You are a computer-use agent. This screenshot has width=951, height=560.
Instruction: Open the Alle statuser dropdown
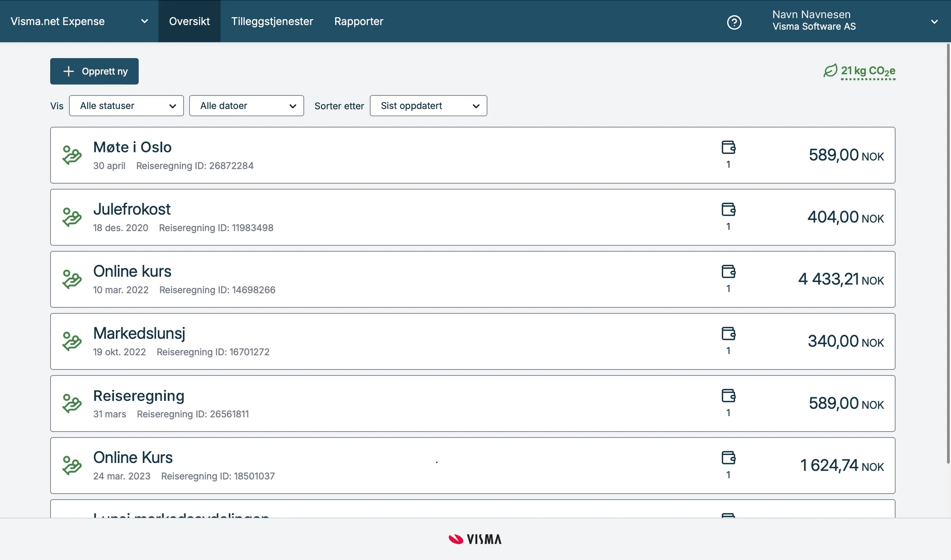pos(126,106)
